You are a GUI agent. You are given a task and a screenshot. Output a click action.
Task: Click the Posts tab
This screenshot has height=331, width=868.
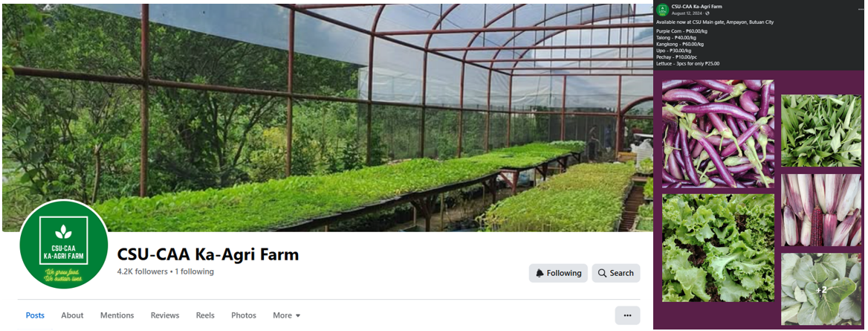35,315
